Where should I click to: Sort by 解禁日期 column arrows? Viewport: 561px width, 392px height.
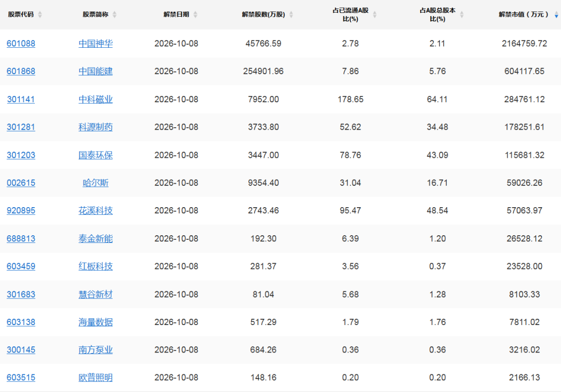(x=195, y=15)
